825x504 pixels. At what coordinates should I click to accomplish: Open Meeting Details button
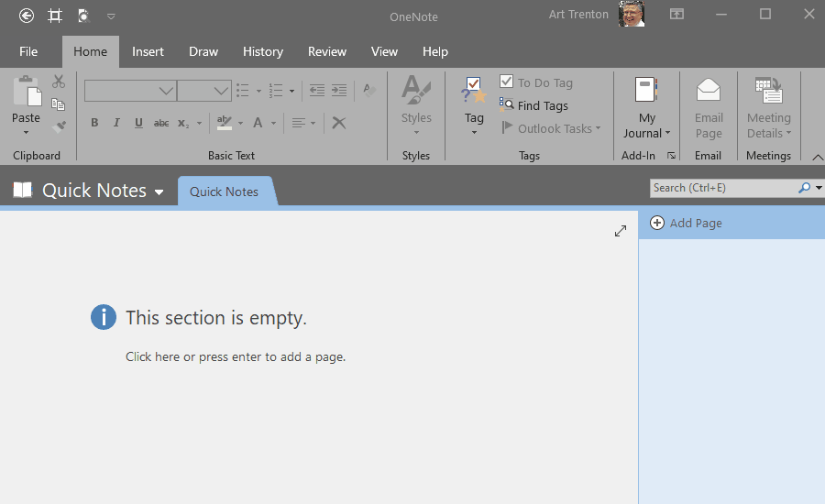tap(769, 107)
